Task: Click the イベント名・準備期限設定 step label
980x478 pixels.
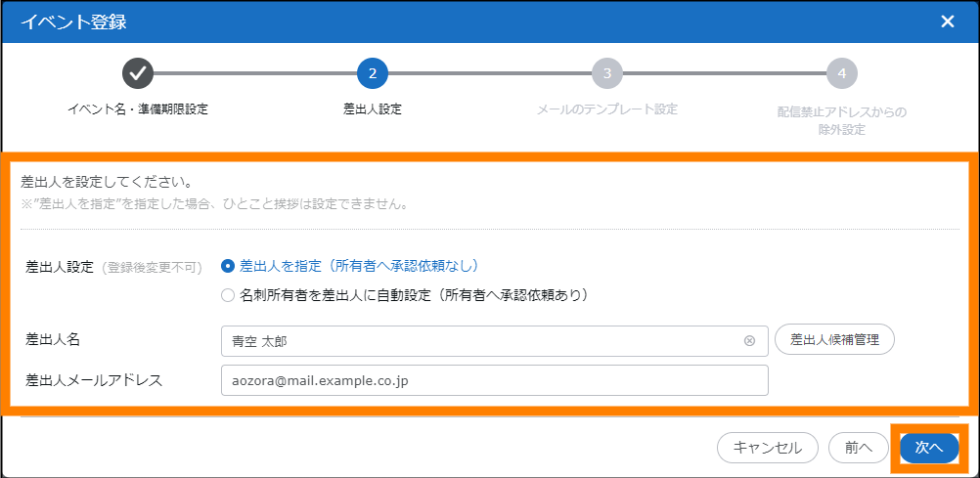Action: click(137, 109)
